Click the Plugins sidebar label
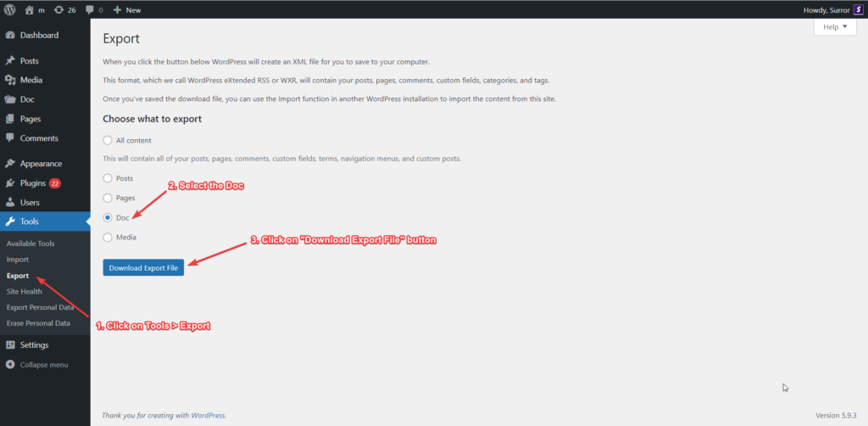Image resolution: width=868 pixels, height=426 pixels. tap(33, 183)
